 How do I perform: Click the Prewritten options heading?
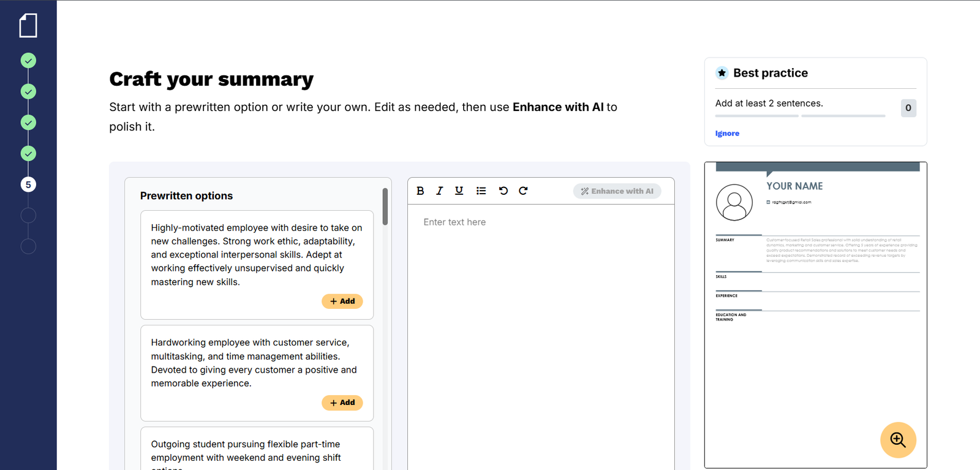point(186,196)
